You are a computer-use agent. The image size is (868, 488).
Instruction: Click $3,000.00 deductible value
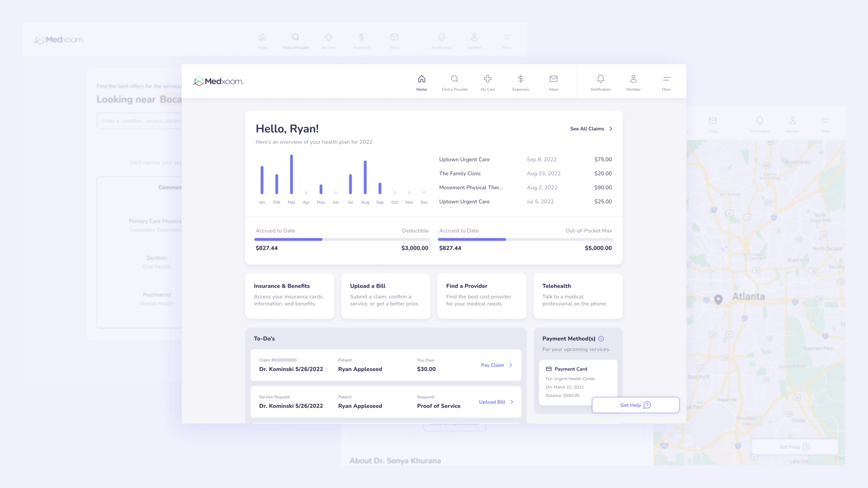pyautogui.click(x=415, y=248)
